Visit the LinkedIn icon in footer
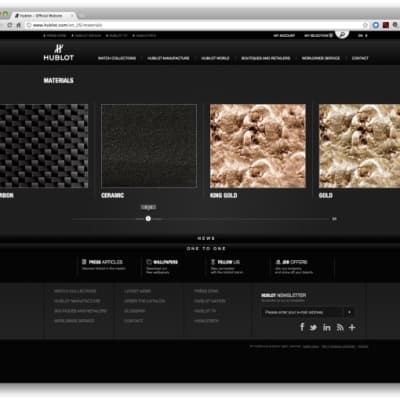The width and height of the screenshot is (400, 399). pos(327,328)
